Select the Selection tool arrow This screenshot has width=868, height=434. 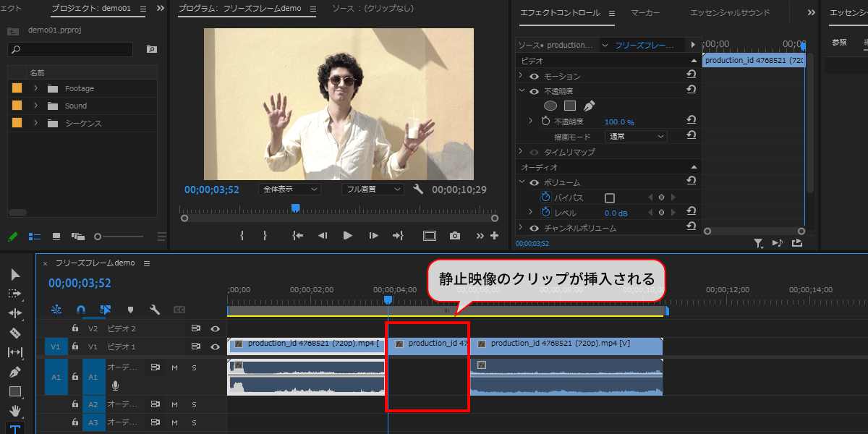point(15,274)
